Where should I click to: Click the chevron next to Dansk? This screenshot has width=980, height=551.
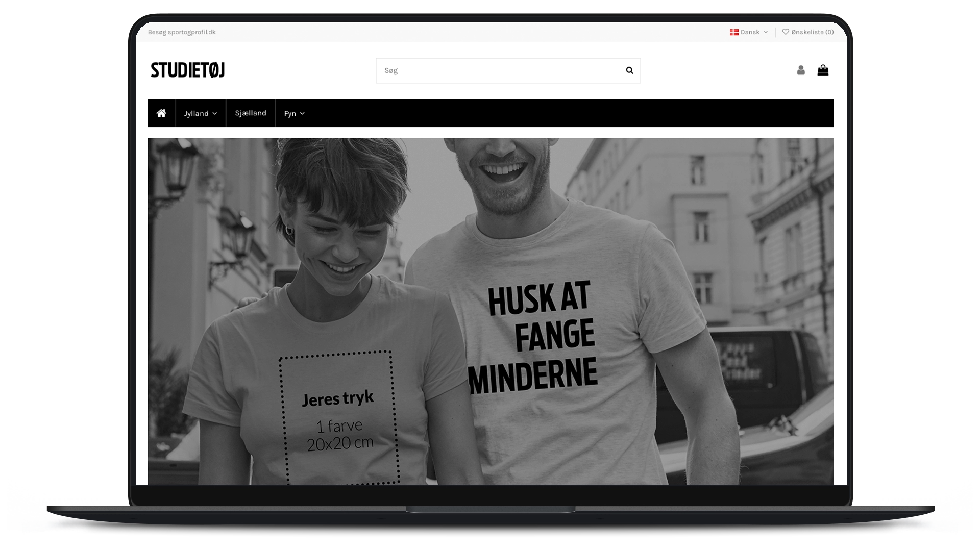[x=765, y=32]
